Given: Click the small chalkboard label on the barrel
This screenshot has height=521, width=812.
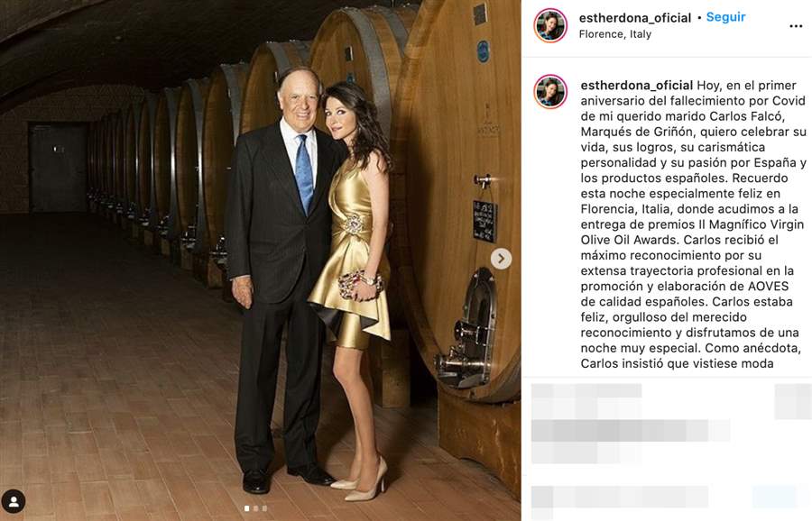Looking at the screenshot, I should pos(484,222).
